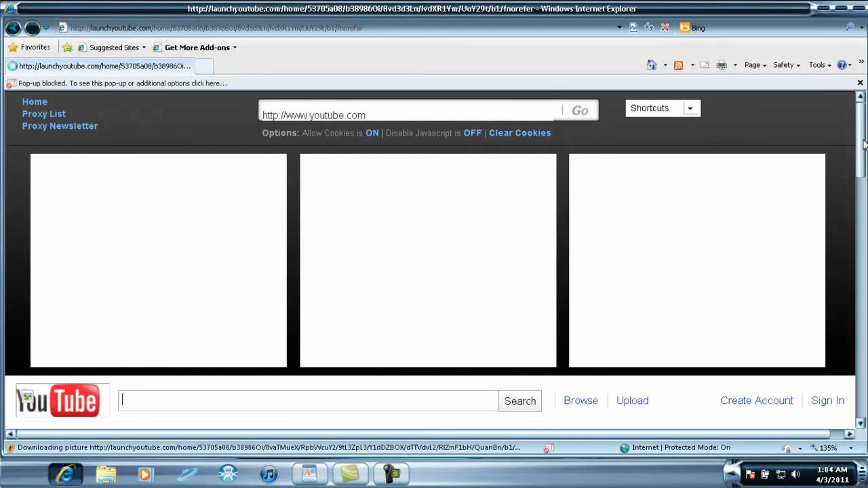Open a new blank tab
868x488 pixels.
tap(204, 66)
